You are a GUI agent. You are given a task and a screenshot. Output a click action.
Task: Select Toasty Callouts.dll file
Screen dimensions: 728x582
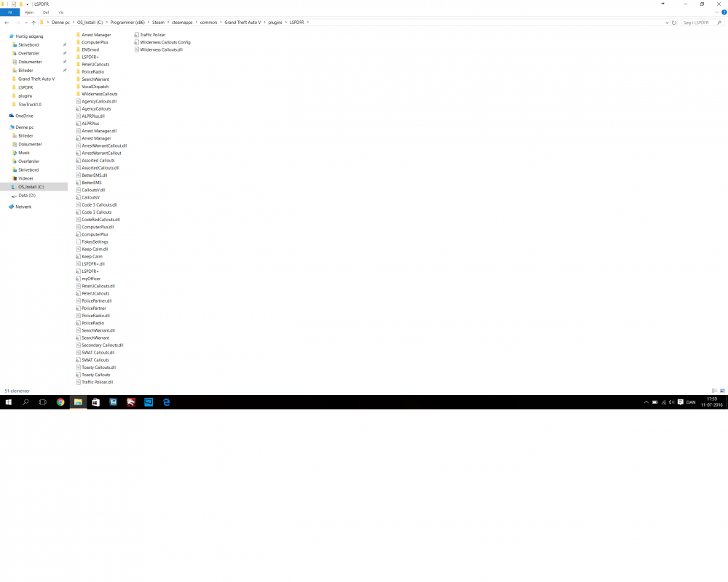click(x=98, y=367)
